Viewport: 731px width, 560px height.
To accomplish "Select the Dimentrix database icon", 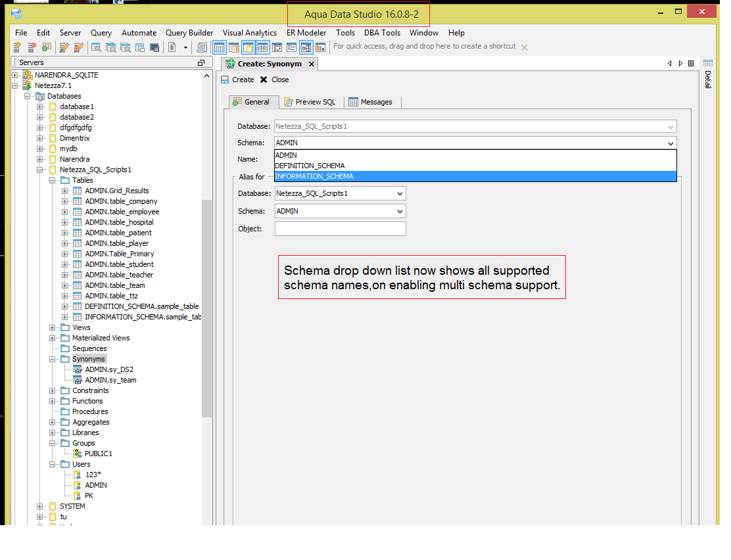I will [53, 139].
